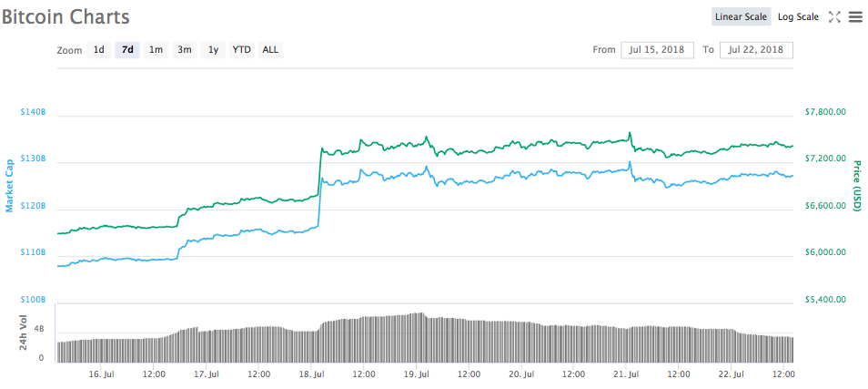Screen dimensions: 868x389
Task: Click the $120B market cap tick
Action: click(32, 206)
